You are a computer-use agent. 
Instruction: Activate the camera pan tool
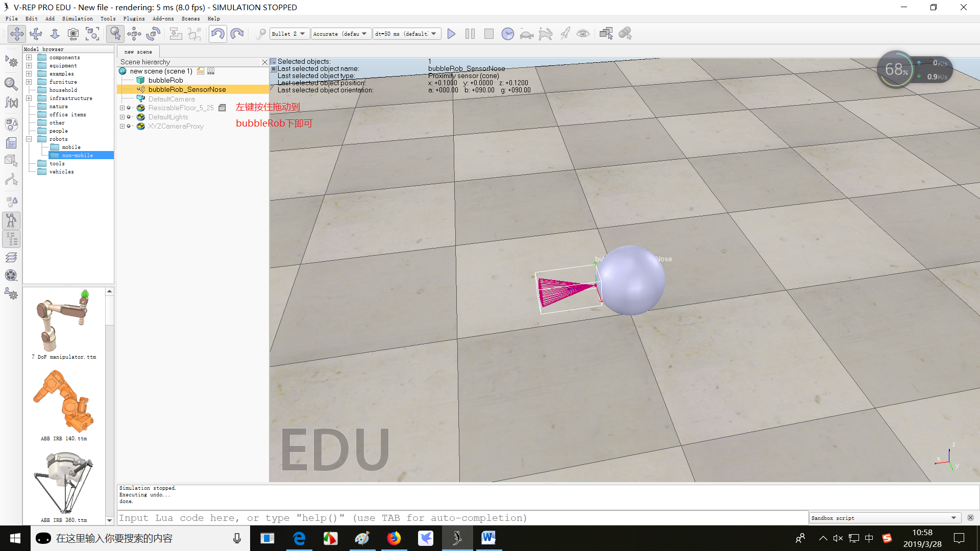point(17,34)
